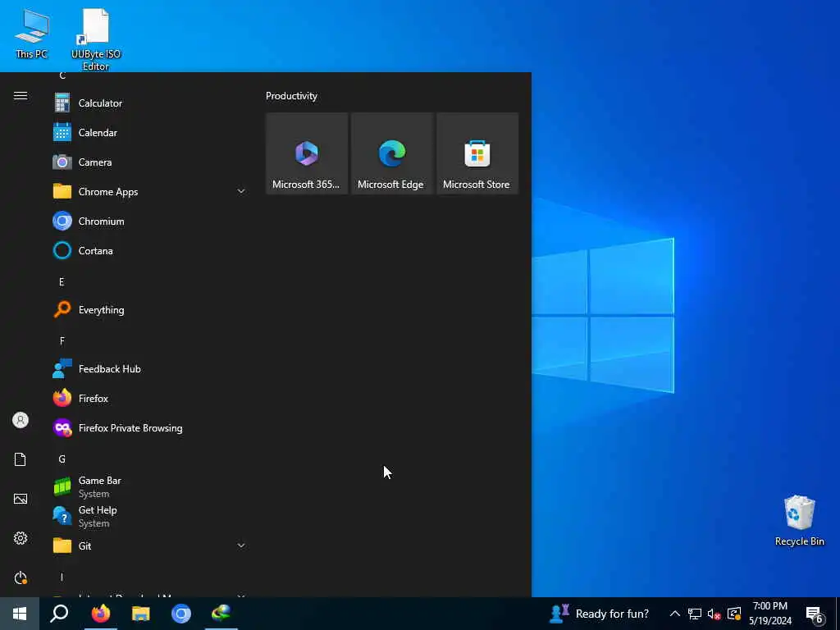Open the notification Action Center
The image size is (840, 630).
click(815, 614)
